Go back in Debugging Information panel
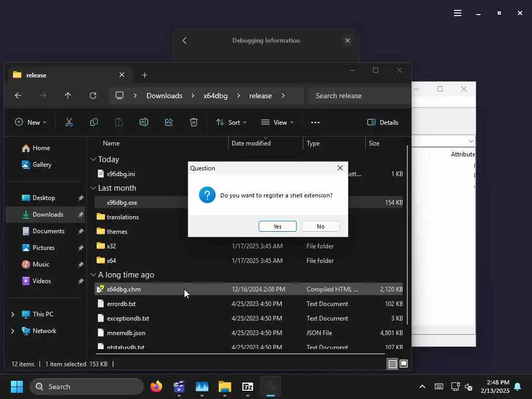The image size is (532, 399). pyautogui.click(x=184, y=41)
